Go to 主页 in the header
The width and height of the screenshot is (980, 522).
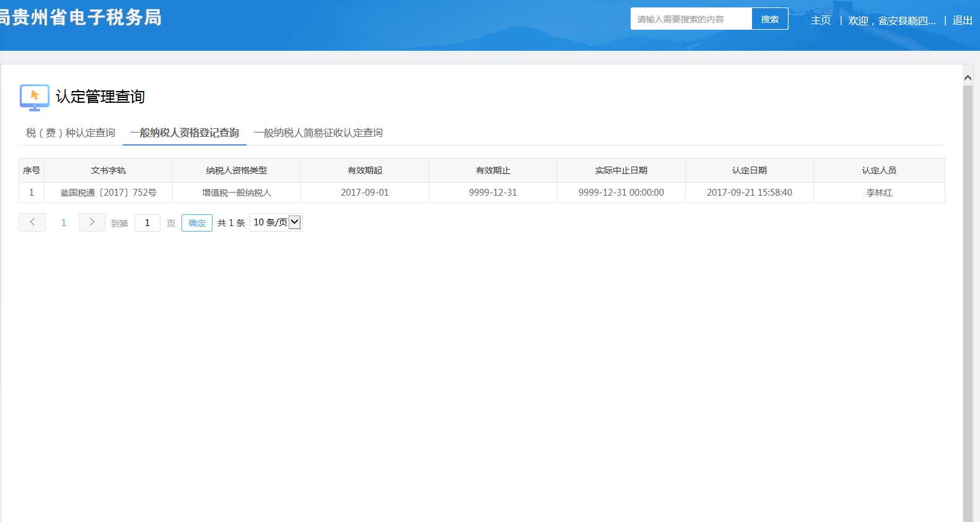[821, 20]
